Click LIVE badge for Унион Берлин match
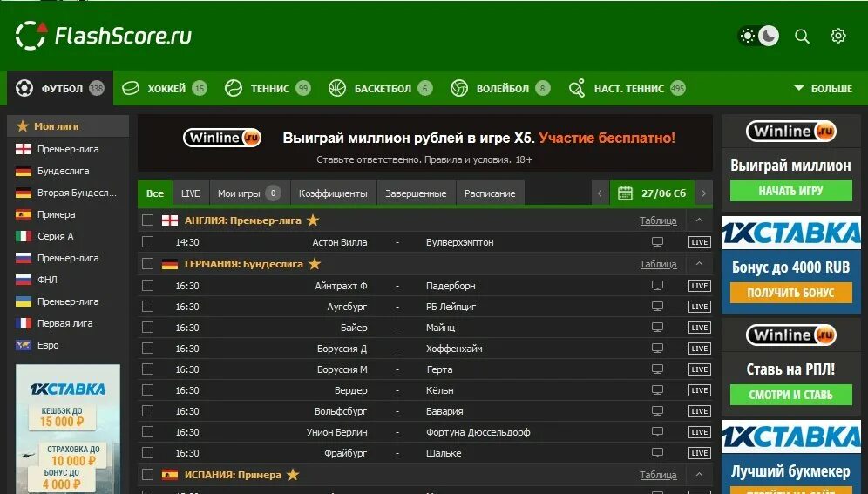This screenshot has width=868, height=494. (700, 432)
